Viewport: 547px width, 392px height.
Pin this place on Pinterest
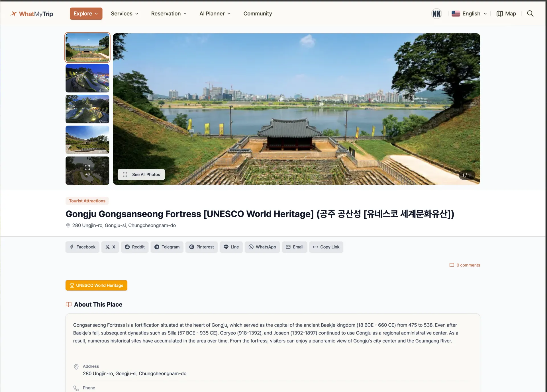click(x=201, y=247)
